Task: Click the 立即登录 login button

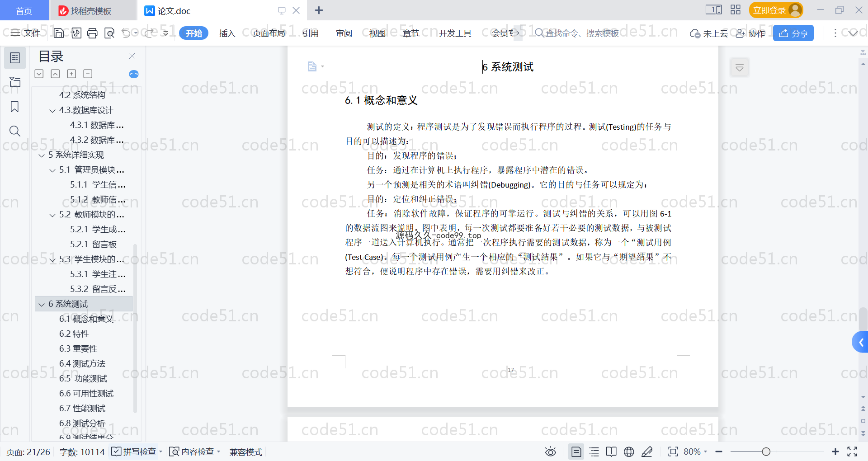Action: point(776,10)
